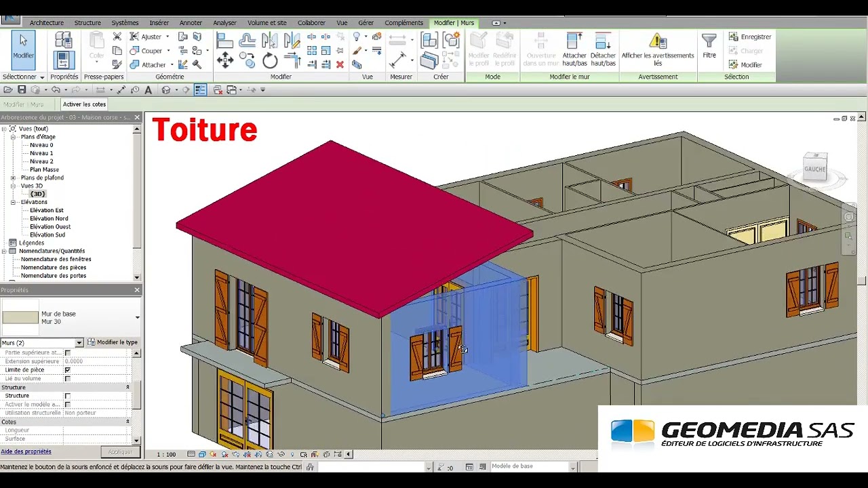Select Niveau 1 in the project browser
This screenshot has height=488, width=868.
pos(41,153)
